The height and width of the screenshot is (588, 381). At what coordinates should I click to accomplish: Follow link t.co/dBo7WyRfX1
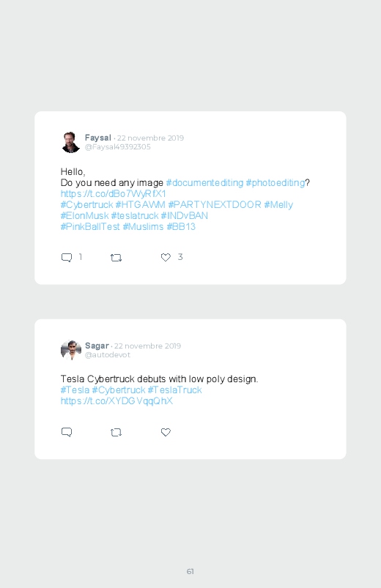point(113,194)
